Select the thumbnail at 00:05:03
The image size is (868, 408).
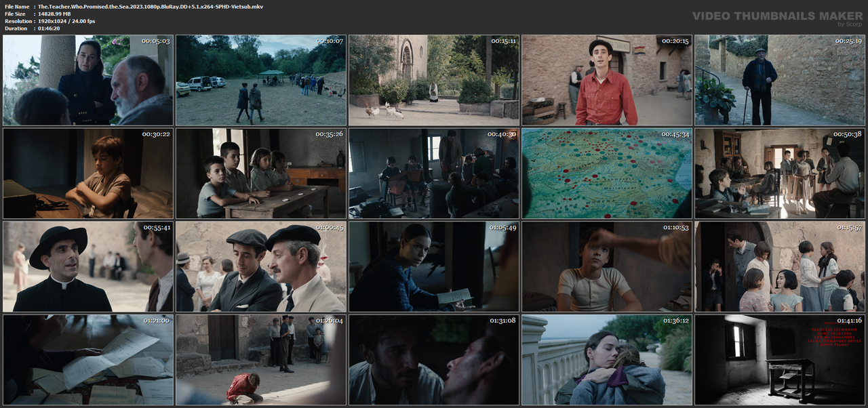tap(88, 81)
